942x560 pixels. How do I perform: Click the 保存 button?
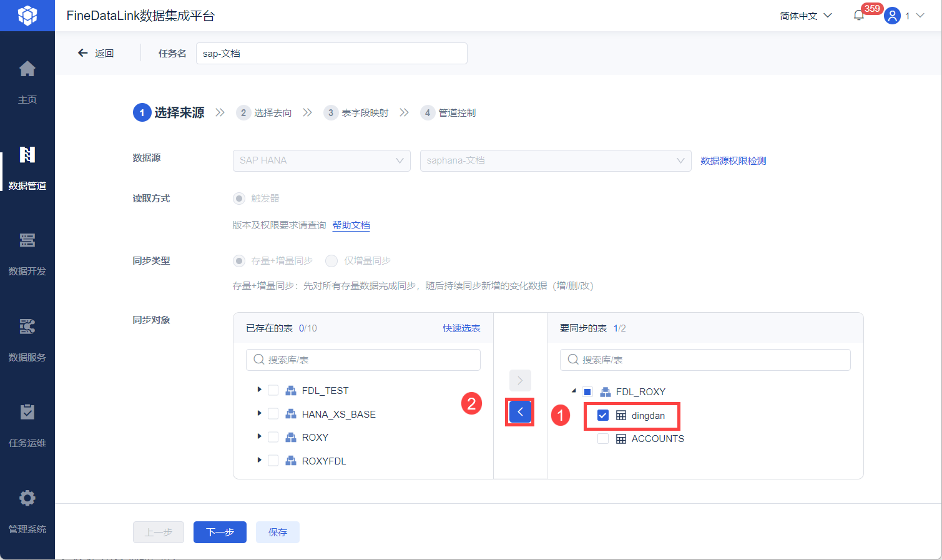(278, 532)
